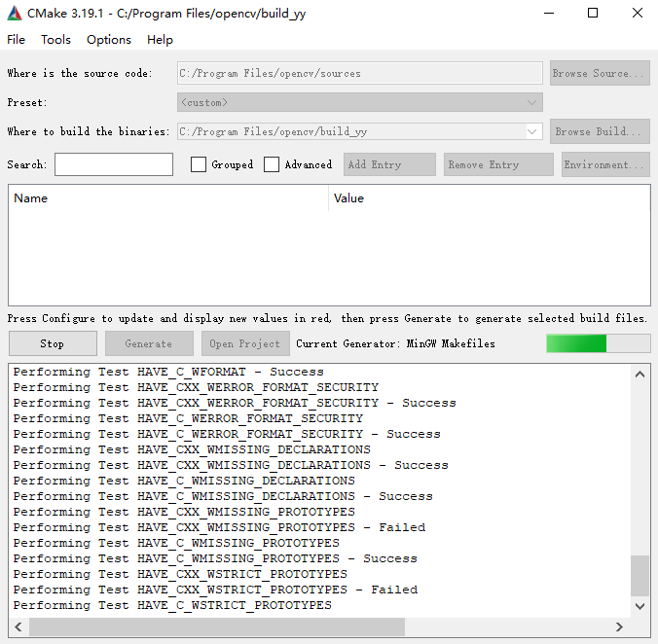Click the Add Entry button
Viewport: 658px width, 644px height.
389,164
